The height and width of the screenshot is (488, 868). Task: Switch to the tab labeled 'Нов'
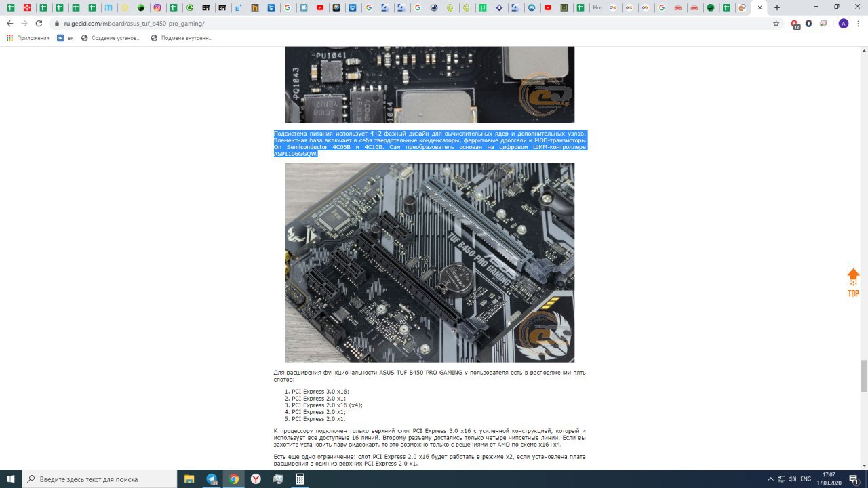[597, 7]
